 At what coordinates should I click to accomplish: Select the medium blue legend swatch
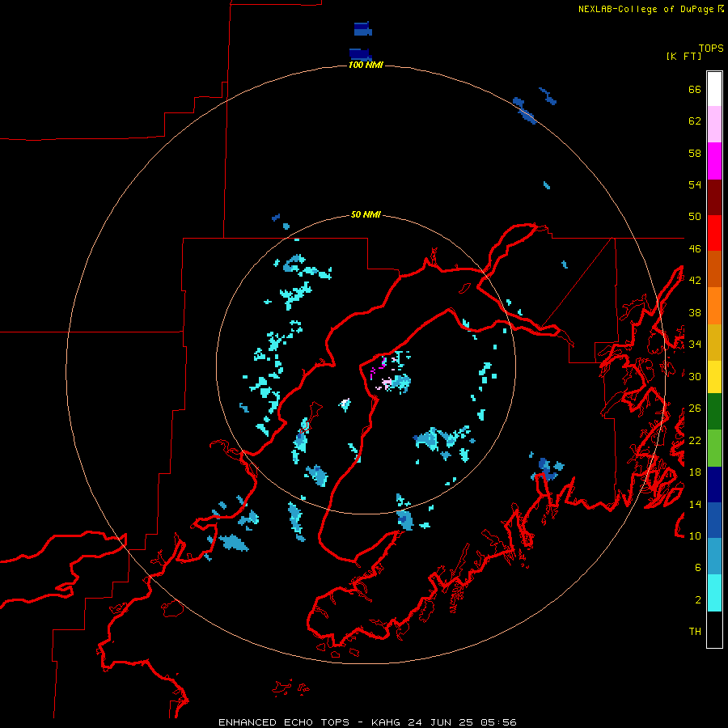tap(714, 520)
